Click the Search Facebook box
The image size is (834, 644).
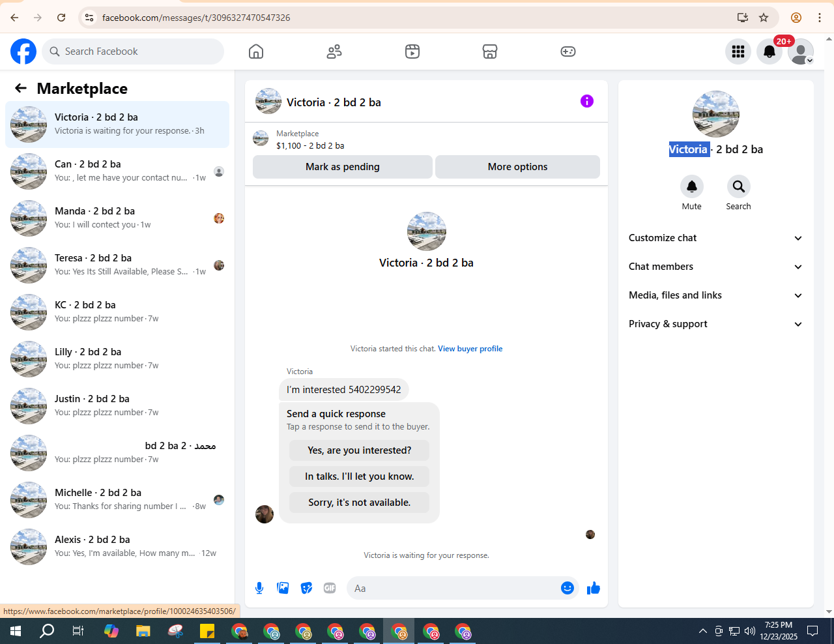point(133,51)
